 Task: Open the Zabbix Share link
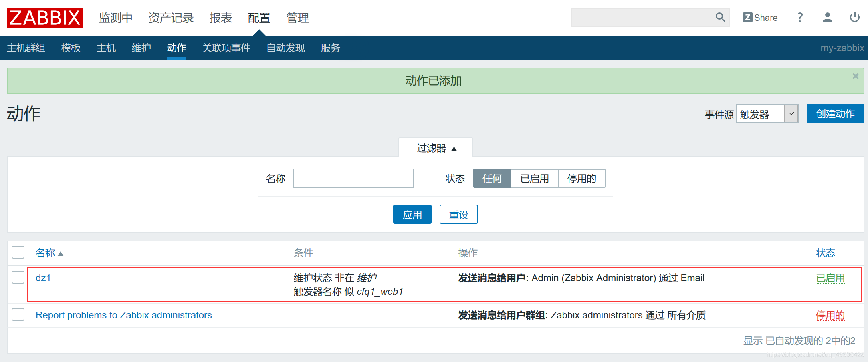(760, 18)
